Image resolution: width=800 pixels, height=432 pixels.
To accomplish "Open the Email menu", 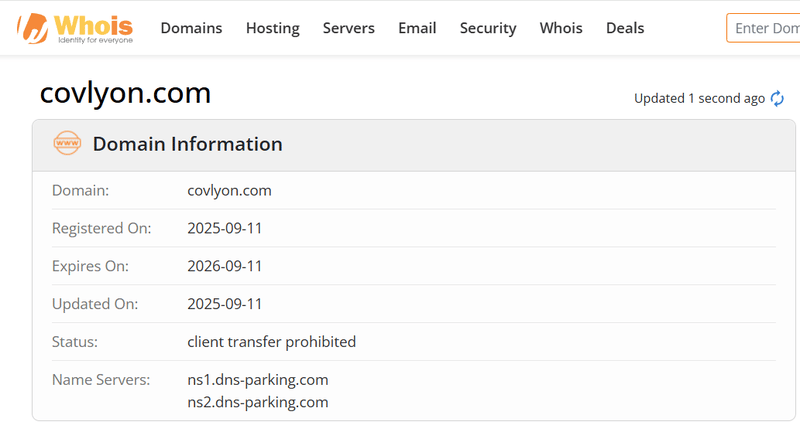I will click(x=417, y=28).
